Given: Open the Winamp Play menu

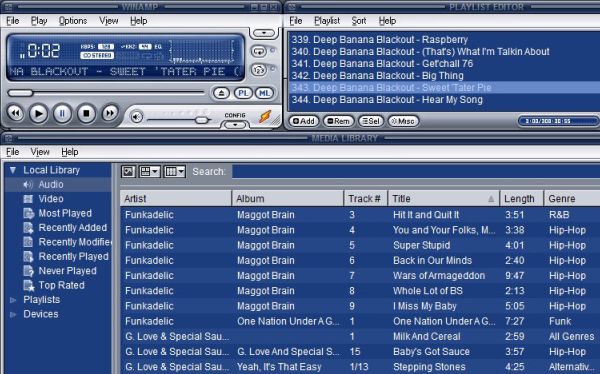Looking at the screenshot, I should click(39, 21).
